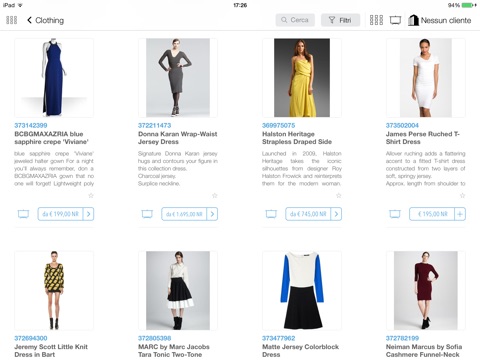This screenshot has width=480, height=360.
Task: Select title Matte Jersey Colorblock Dress
Action: click(301, 351)
